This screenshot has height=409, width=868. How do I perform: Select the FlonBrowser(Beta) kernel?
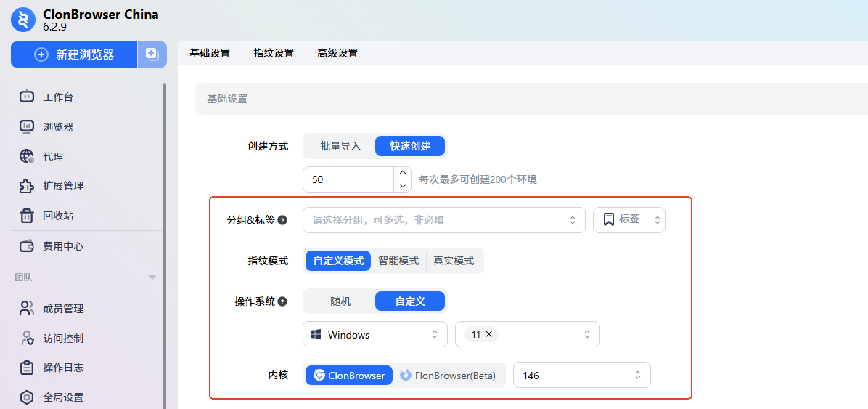tap(449, 375)
